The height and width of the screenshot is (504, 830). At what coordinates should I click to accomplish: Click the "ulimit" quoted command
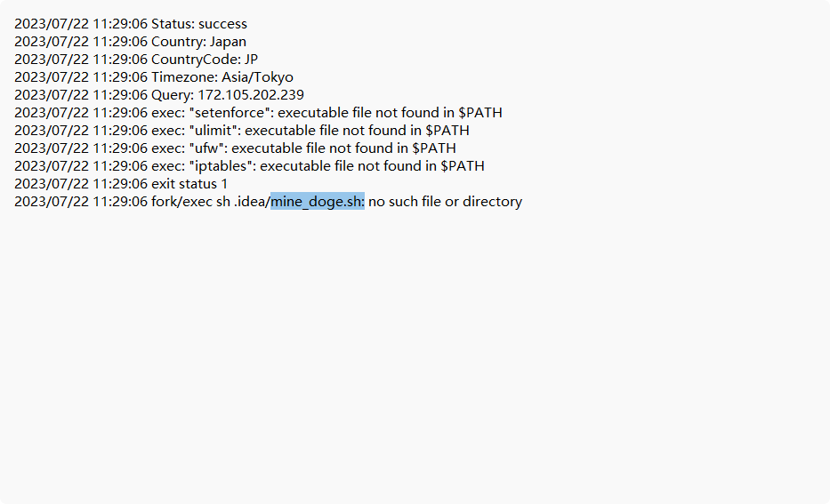[214, 130]
